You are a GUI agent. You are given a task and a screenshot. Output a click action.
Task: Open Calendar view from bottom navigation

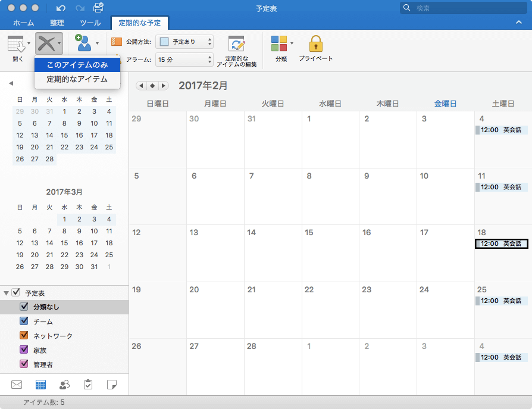pos(40,385)
